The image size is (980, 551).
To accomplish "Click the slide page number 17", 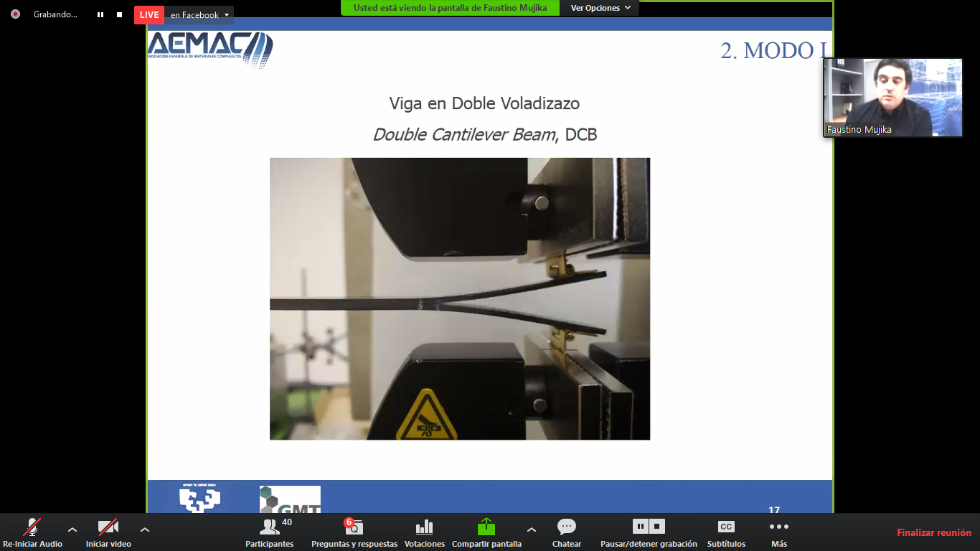I will (x=774, y=510).
